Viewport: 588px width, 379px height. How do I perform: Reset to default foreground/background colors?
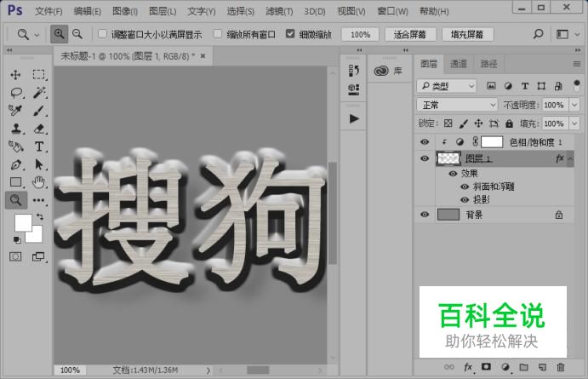tap(16, 239)
